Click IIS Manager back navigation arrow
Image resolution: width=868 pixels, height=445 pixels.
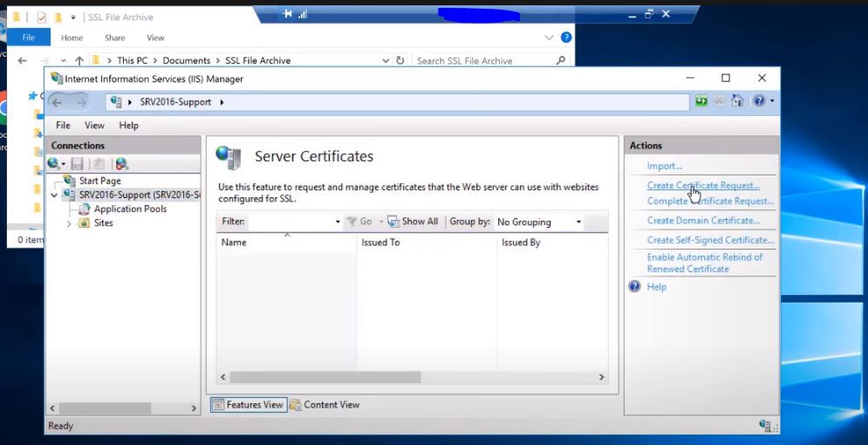tap(57, 102)
